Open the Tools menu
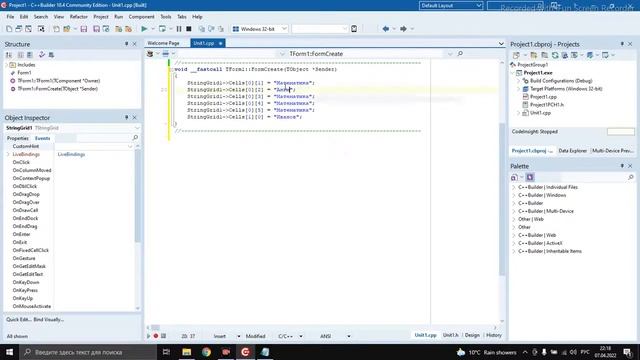Screen dimensions: 640x360 click(x=166, y=17)
